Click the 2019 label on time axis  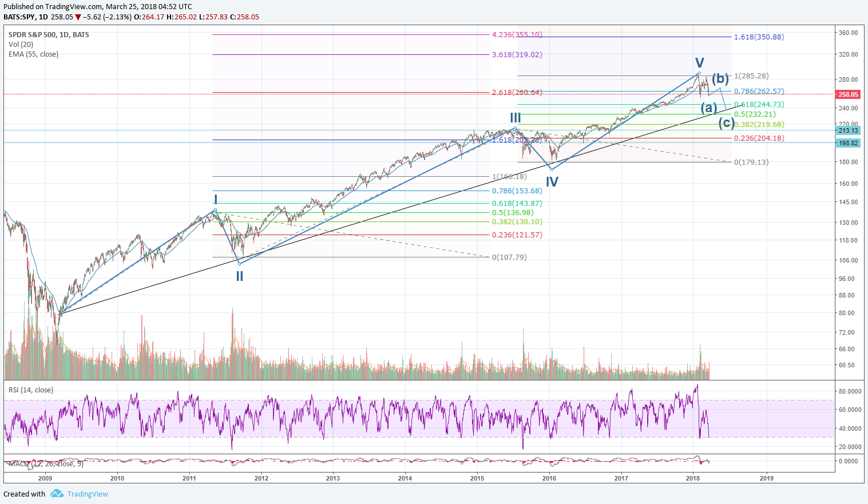[767, 479]
